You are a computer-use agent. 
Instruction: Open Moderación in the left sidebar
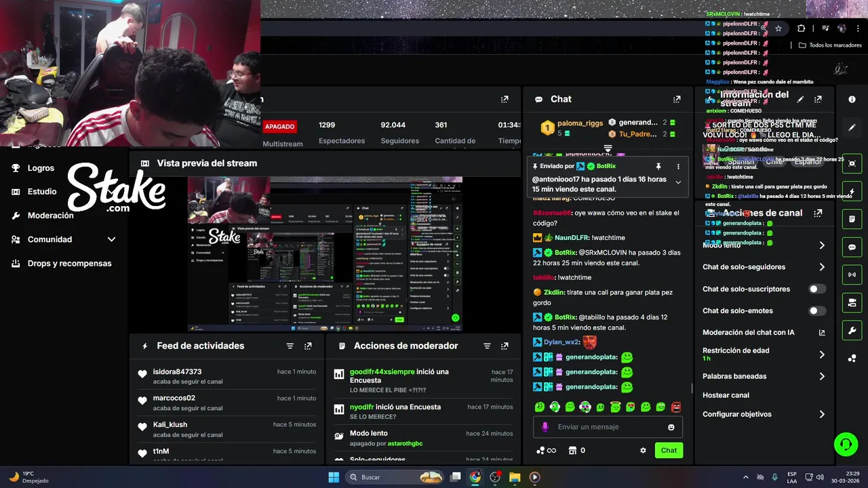pos(50,216)
